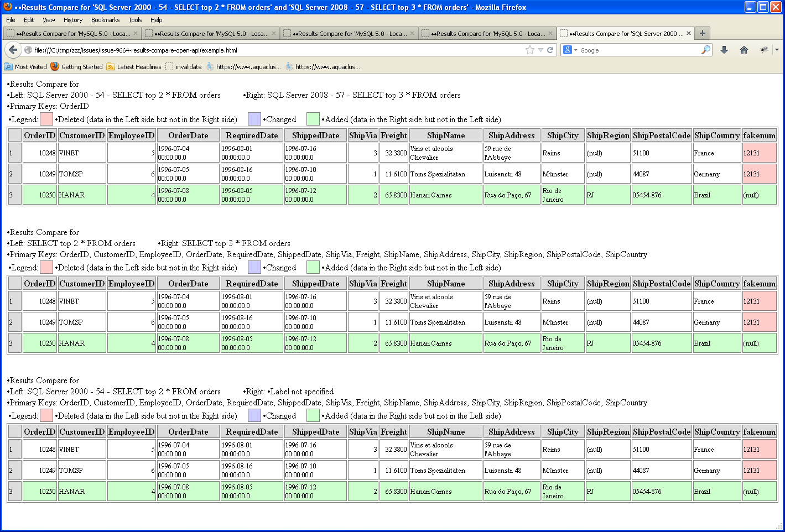Click the OrderID header in the top table

tap(40, 135)
